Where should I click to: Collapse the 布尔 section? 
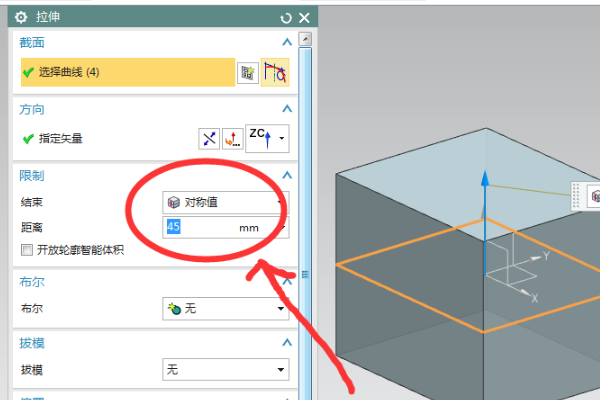[x=288, y=281]
